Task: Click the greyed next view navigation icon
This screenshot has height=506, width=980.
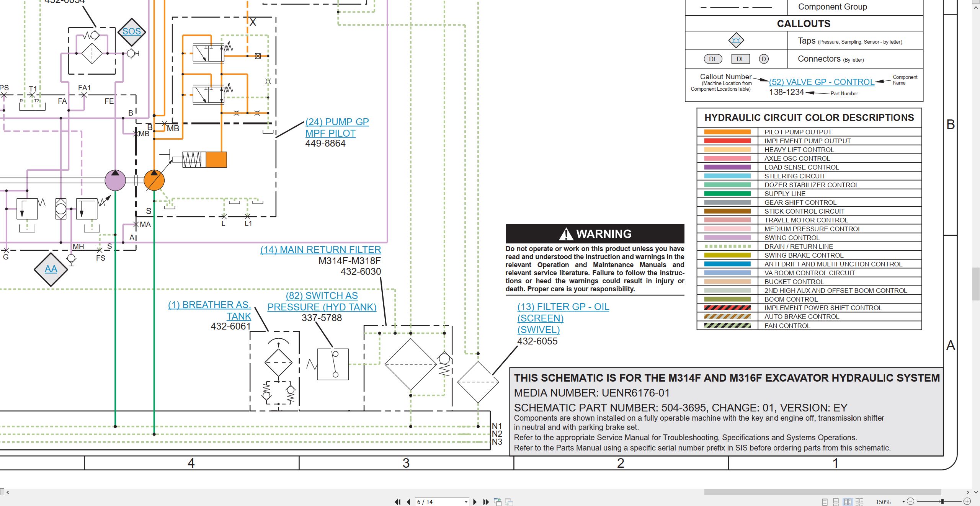Action: click(509, 502)
